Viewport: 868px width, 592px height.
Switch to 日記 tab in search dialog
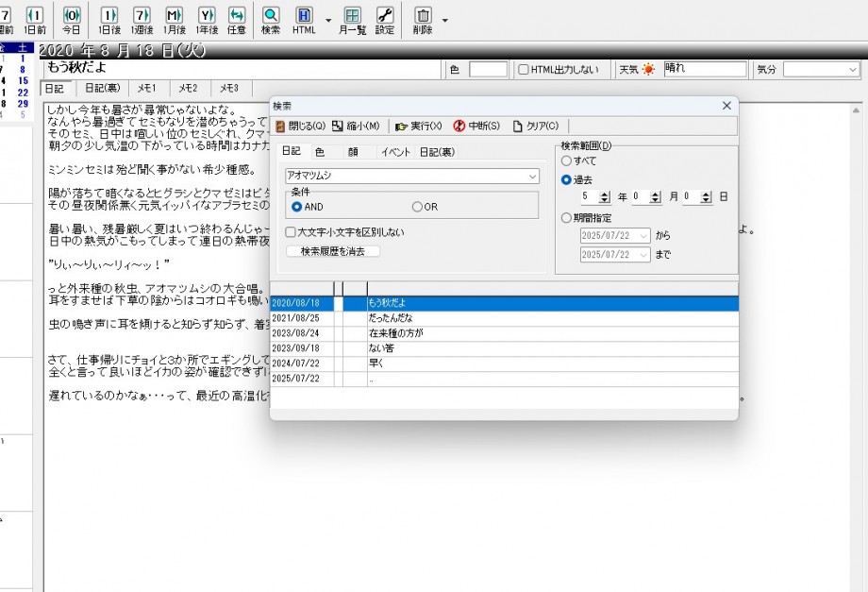click(292, 151)
